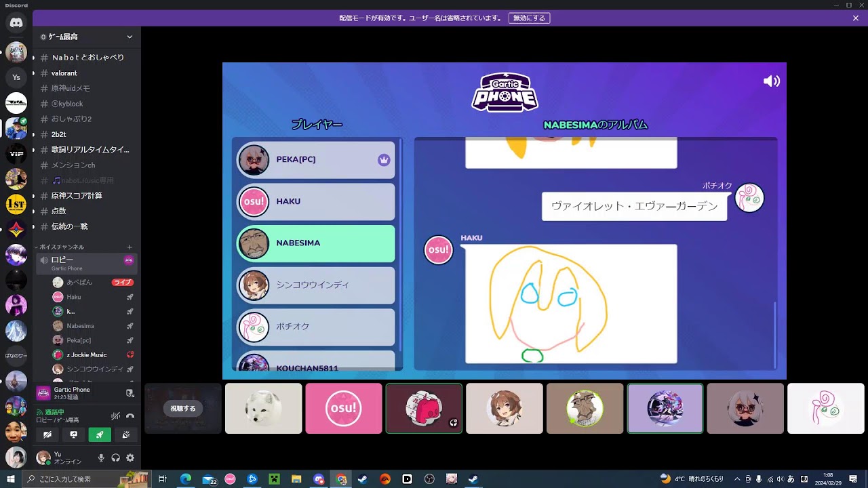Open the system volume control in tray
This screenshot has height=488, width=868.
781,479
